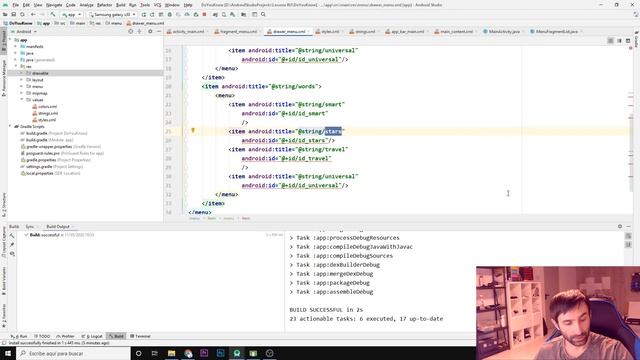Click Project panel settings gear icon
The width and height of the screenshot is (640, 360).
[x=150, y=31]
